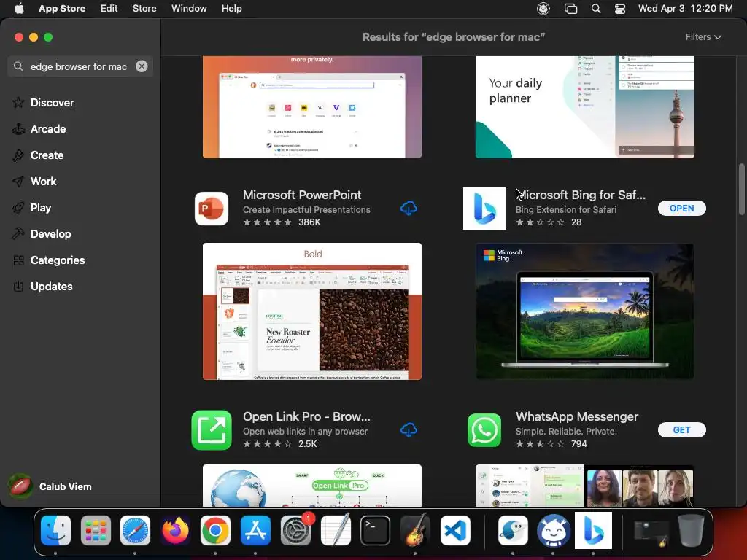Open System Settings from the Dock
The image size is (747, 560).
[x=296, y=531]
